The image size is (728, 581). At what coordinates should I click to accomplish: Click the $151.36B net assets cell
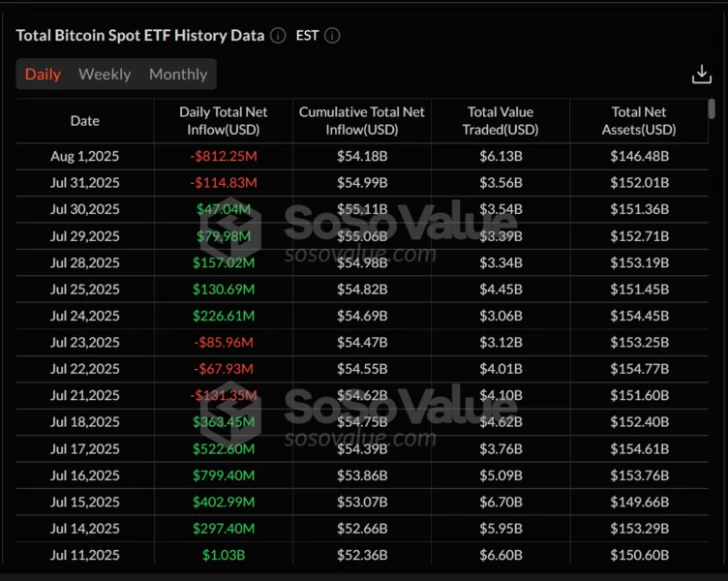click(x=639, y=209)
